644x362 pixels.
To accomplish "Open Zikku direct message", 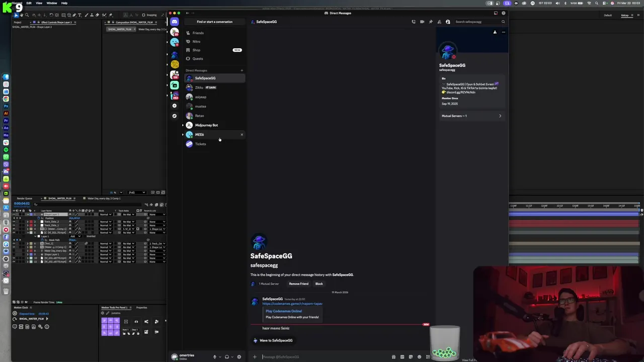I will coord(215,87).
